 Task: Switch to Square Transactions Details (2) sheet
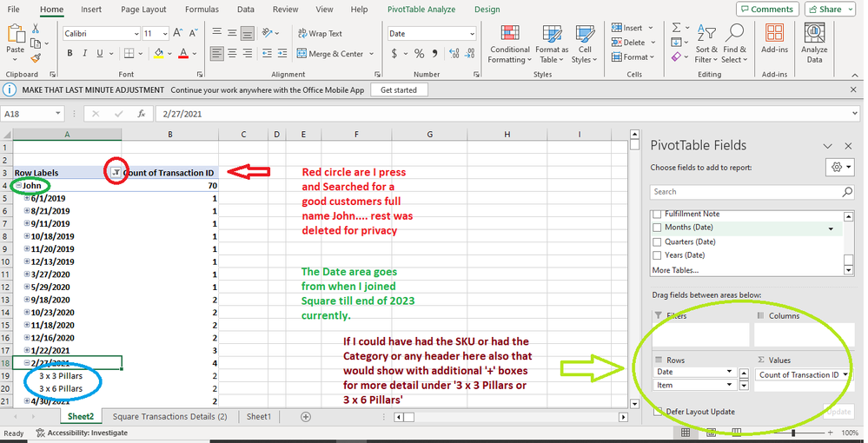coord(169,417)
